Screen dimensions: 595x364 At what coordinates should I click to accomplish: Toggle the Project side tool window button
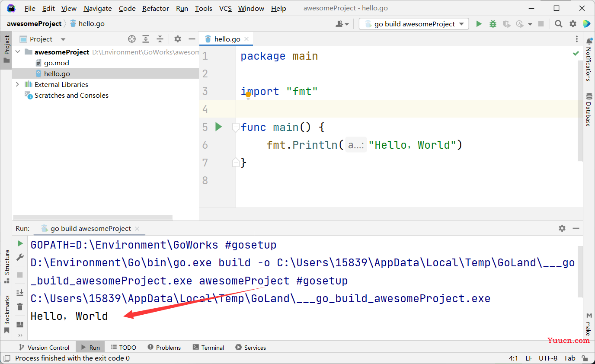coord(6,49)
